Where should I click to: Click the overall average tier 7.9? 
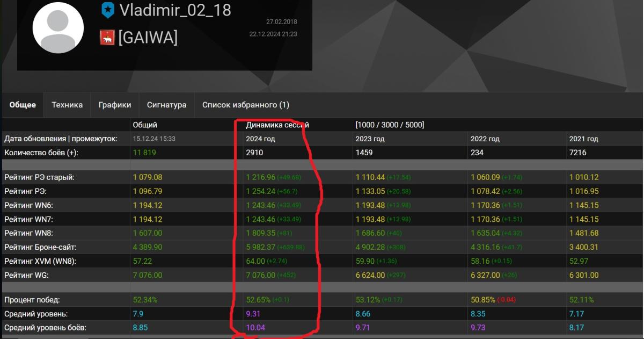tap(138, 314)
